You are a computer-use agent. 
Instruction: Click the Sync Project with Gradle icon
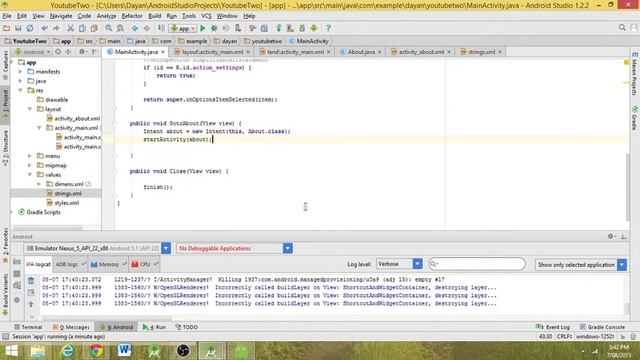pos(279,28)
